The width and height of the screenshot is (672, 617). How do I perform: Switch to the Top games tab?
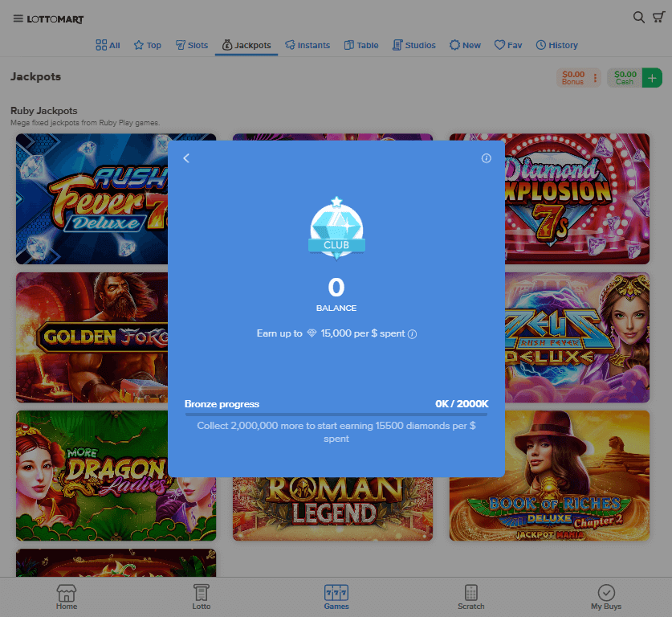[x=148, y=45]
